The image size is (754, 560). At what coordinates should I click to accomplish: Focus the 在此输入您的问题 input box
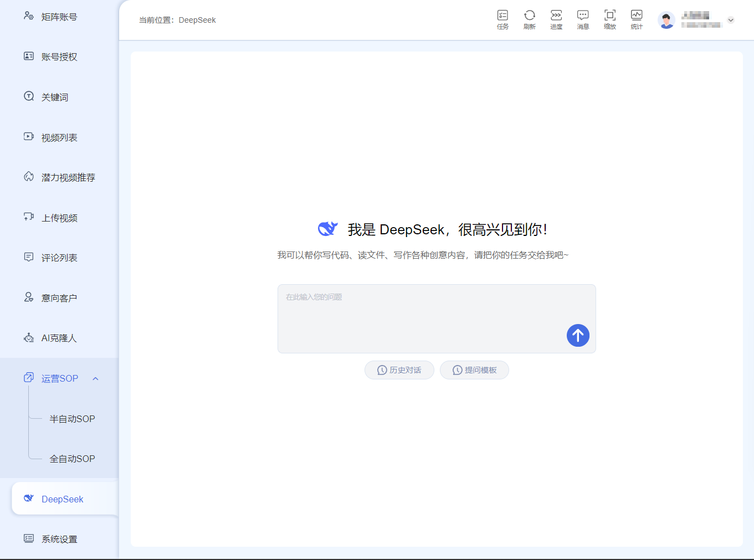pos(437,318)
